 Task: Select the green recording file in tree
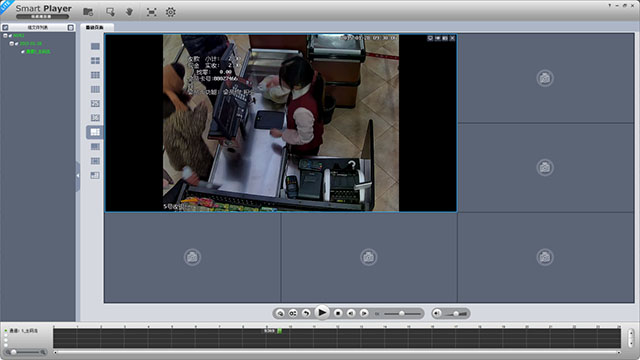point(38,51)
